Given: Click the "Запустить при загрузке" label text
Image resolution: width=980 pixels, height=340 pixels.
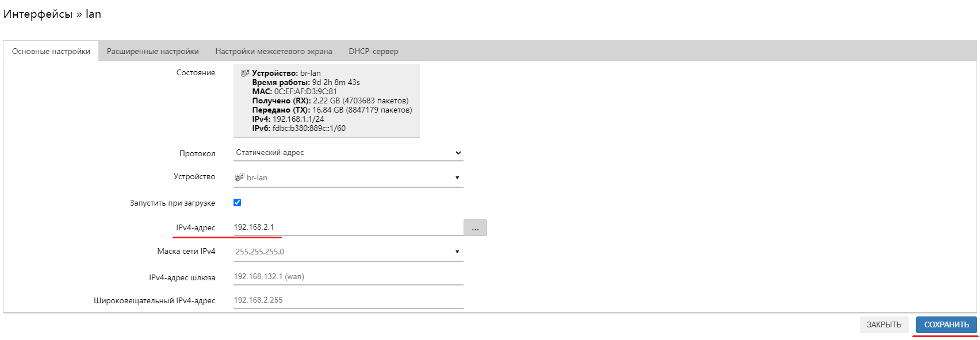Looking at the screenshot, I should click(x=173, y=203).
